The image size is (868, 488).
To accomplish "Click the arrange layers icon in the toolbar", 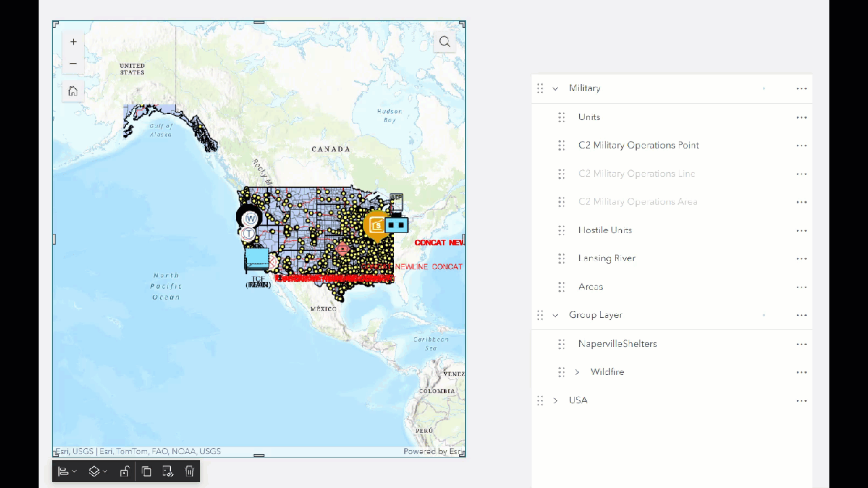I will tap(94, 471).
